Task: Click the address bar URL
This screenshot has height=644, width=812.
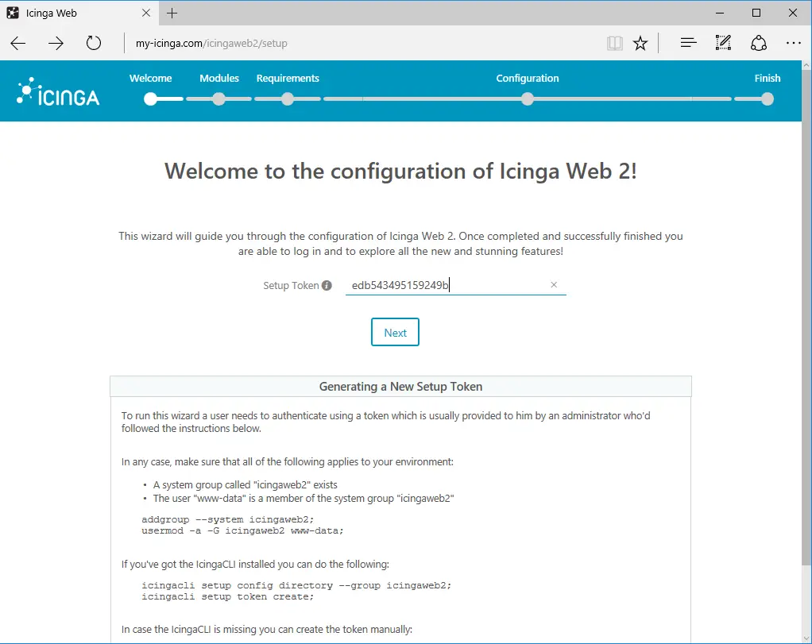Action: point(211,44)
